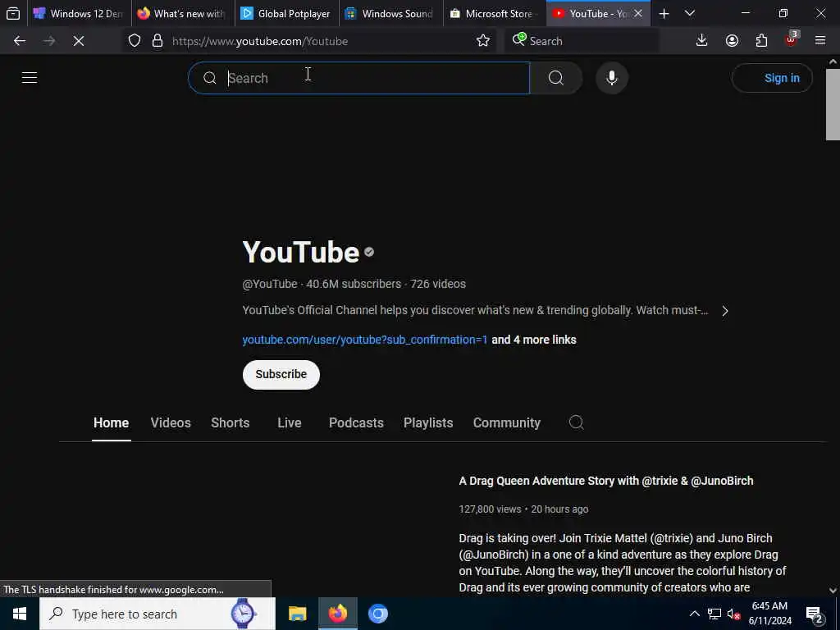Click the scrollbar down arrow
This screenshot has width=840, height=630.
tap(833, 591)
